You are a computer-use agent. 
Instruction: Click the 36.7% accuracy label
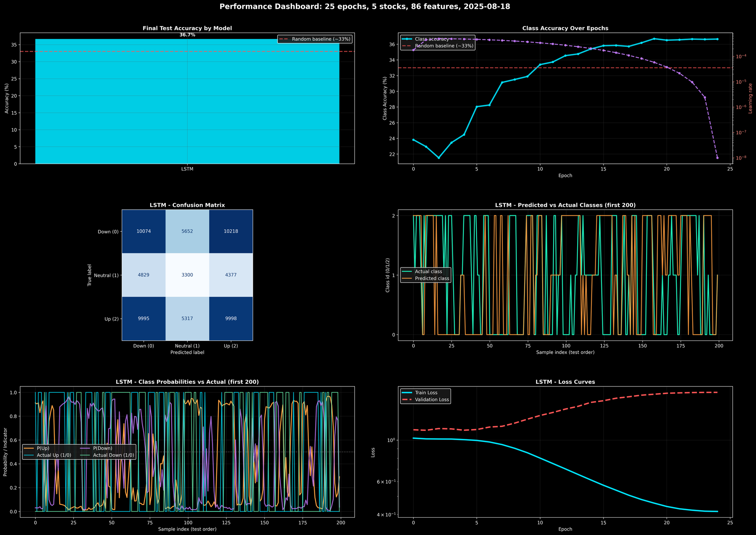point(187,35)
